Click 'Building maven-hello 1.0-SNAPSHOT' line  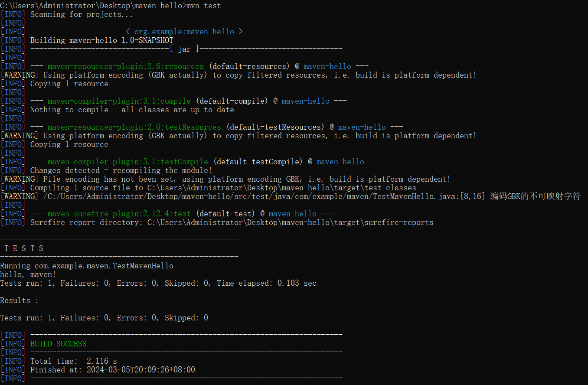click(102, 40)
